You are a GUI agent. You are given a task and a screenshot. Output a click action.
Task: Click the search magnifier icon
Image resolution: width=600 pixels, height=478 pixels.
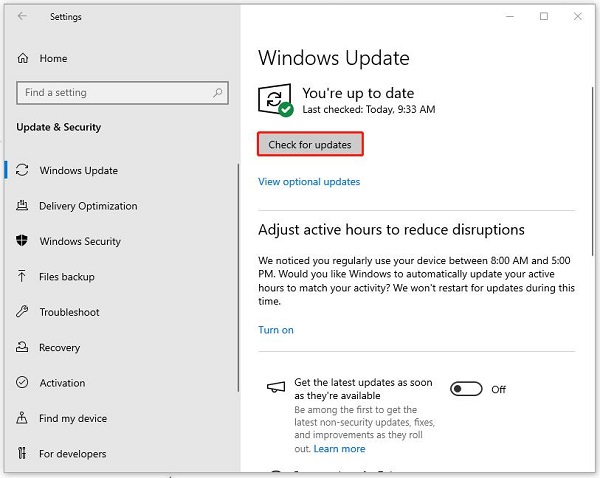pos(217,92)
